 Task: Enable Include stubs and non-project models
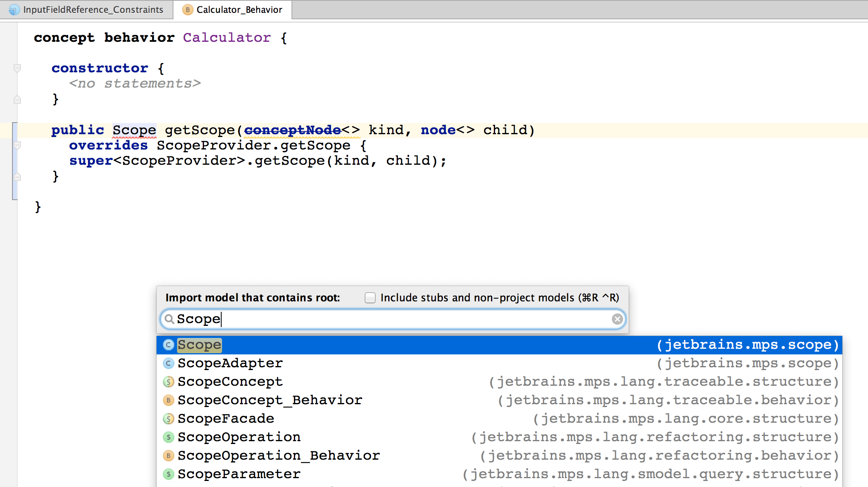tap(370, 298)
